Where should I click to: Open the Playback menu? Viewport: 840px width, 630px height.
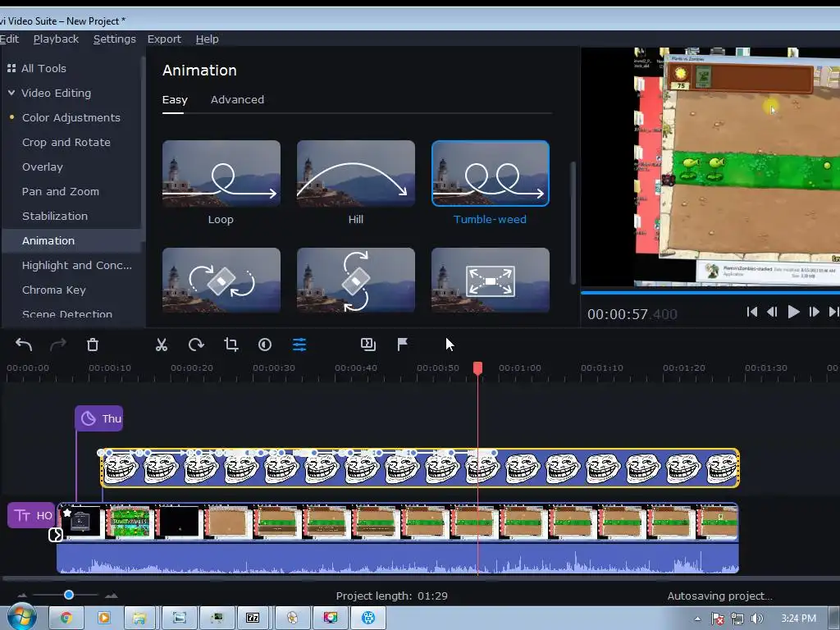56,39
